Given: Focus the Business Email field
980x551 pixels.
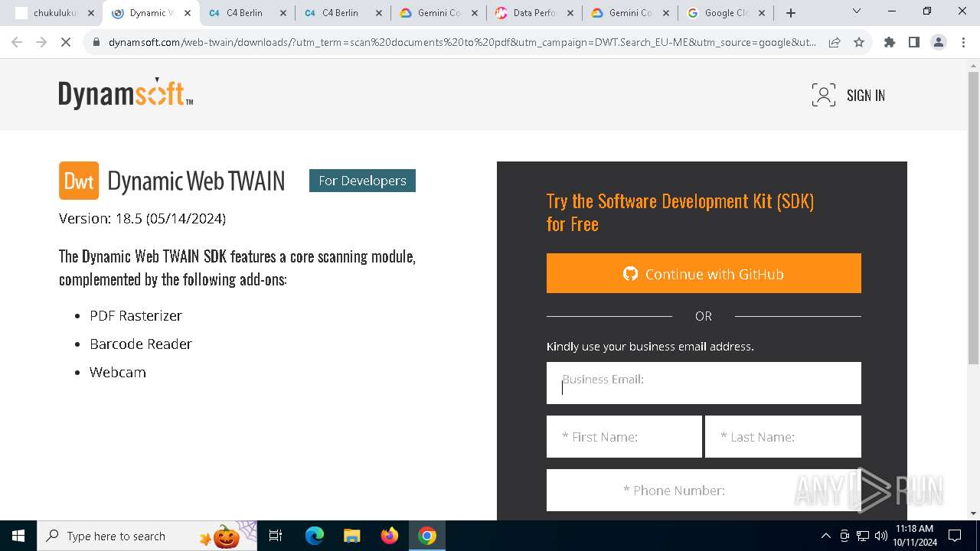Looking at the screenshot, I should [x=704, y=383].
